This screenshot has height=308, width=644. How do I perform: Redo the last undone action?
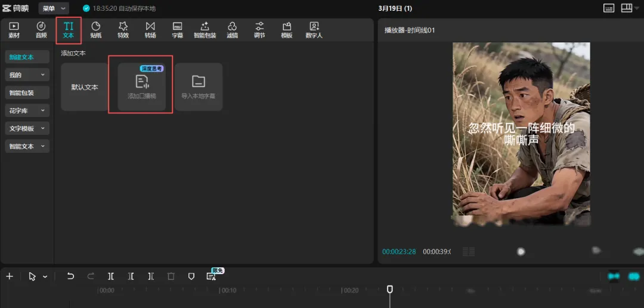point(91,276)
